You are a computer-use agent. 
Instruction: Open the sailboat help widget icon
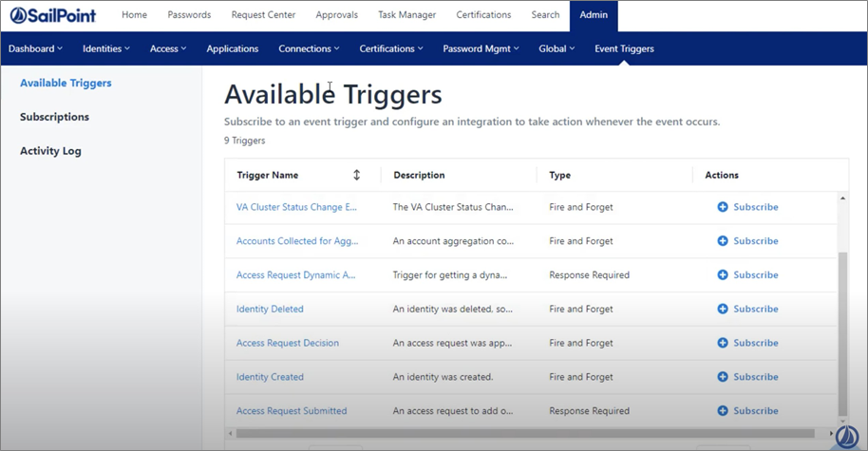pos(846,437)
